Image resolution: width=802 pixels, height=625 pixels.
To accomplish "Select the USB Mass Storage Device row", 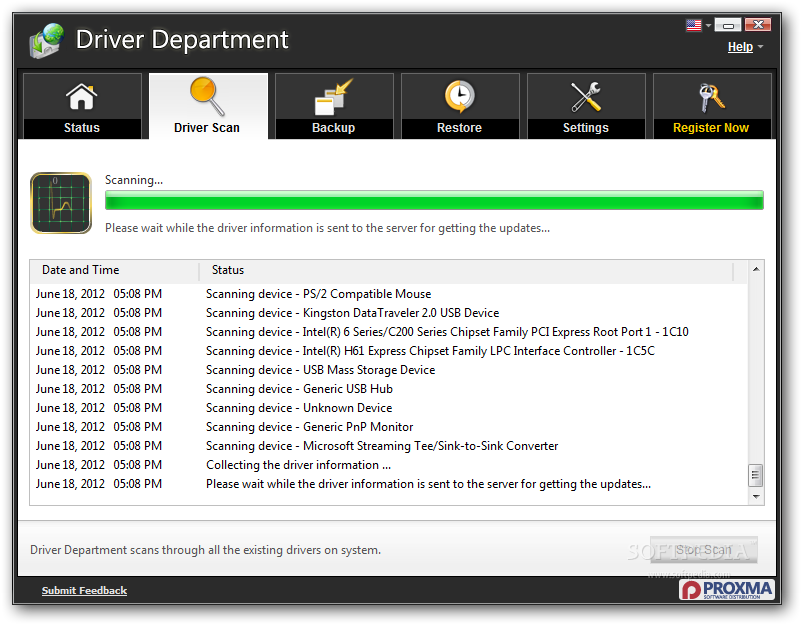I will [389, 370].
